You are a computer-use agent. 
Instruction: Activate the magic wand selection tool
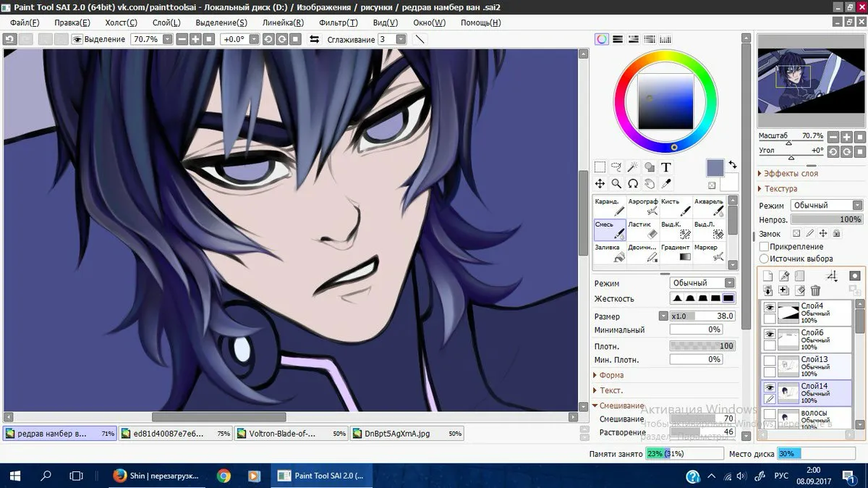click(x=633, y=167)
